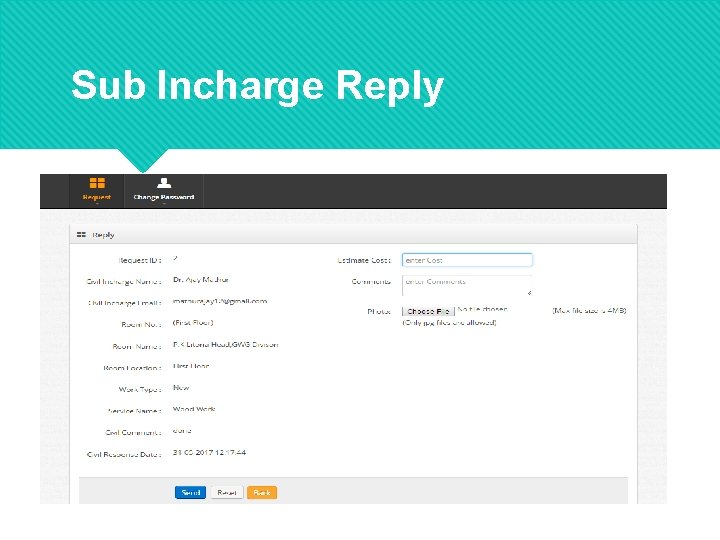Screen dimensions: 720x540
Task: Select the 'Wood Work' service name value
Action: click(x=194, y=409)
